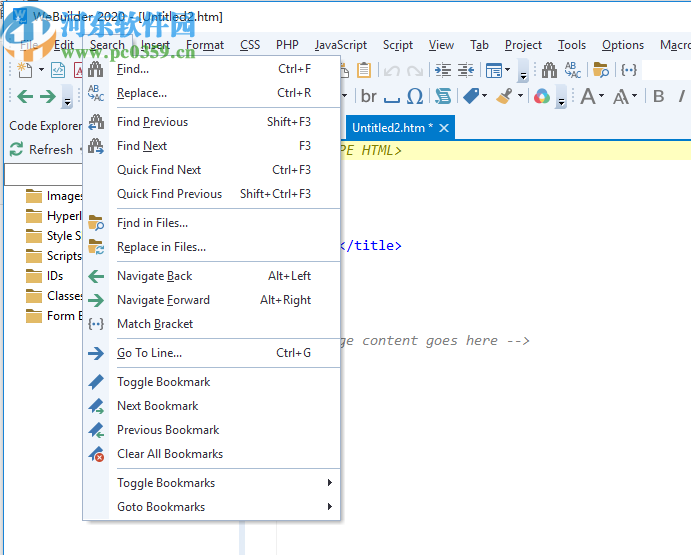Viewport: 691px width, 555px height.
Task: Click the paint brush toolbar icon
Action: point(504,96)
